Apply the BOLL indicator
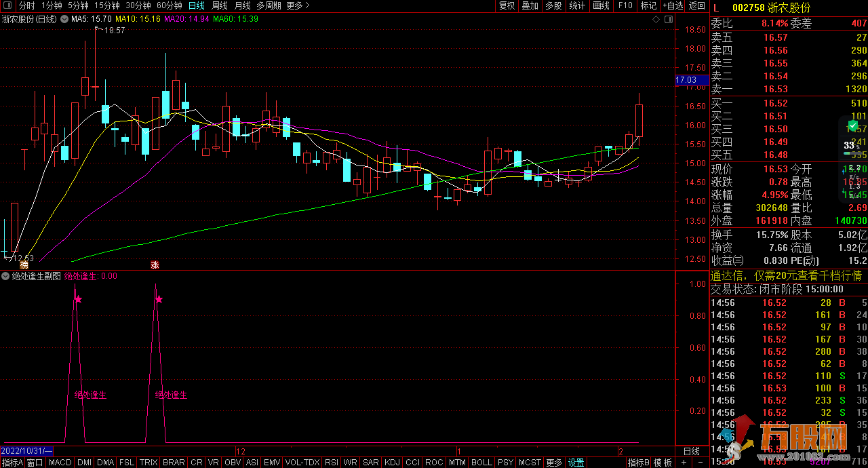 point(481,463)
